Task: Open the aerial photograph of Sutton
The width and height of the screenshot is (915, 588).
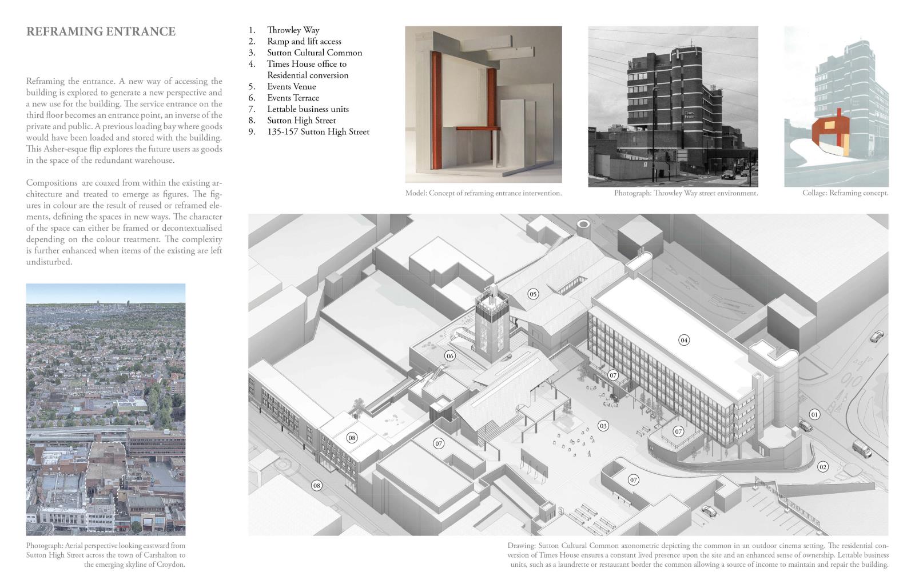Action: point(106,409)
